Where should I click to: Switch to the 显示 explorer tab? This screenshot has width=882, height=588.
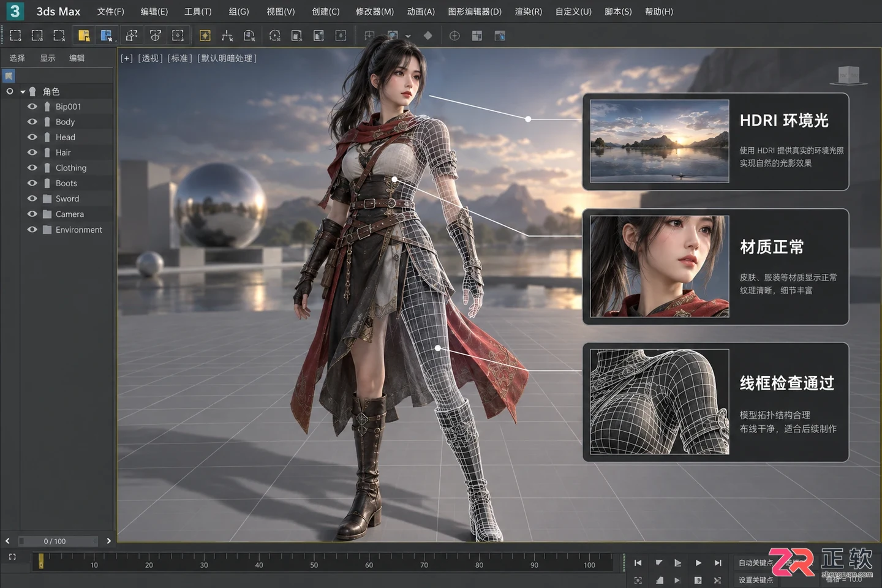[x=48, y=58]
